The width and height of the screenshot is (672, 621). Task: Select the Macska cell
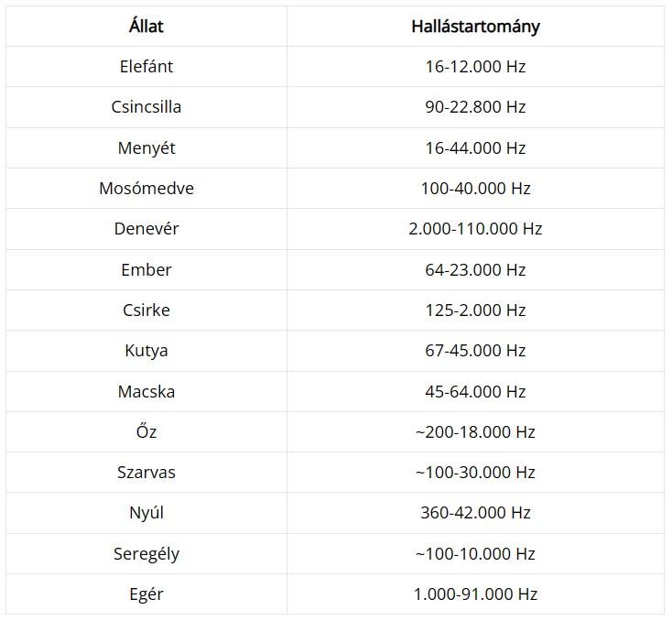pyautogui.click(x=146, y=392)
